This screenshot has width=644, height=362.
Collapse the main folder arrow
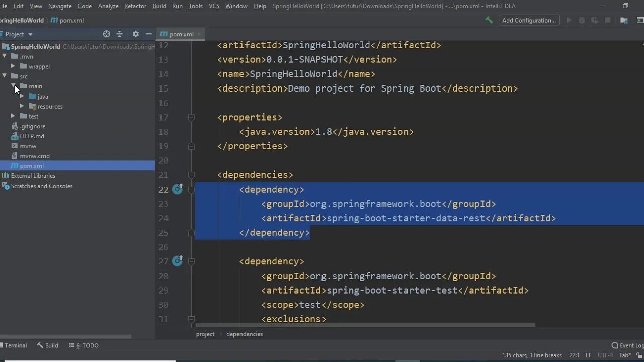[x=13, y=86]
